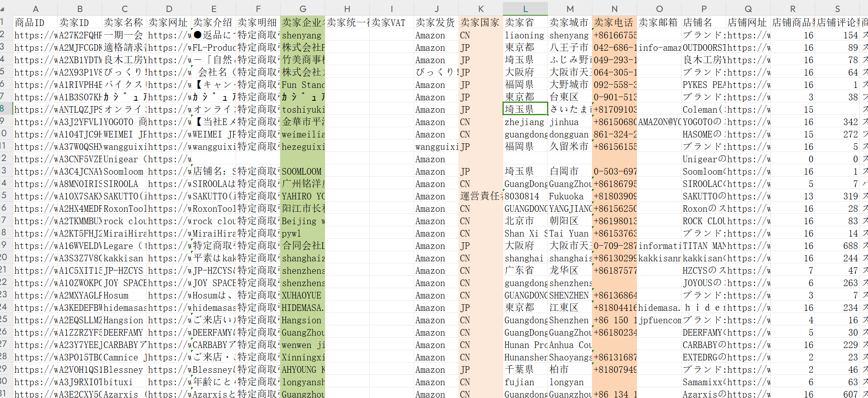The image size is (868, 398).
Task: Select the SOOMLOOM company cell in column G
Action: click(x=302, y=171)
